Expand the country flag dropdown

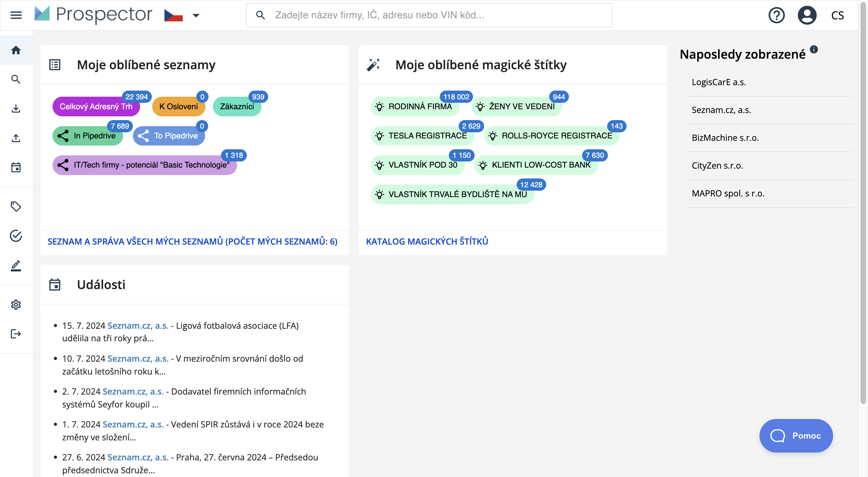[196, 15]
